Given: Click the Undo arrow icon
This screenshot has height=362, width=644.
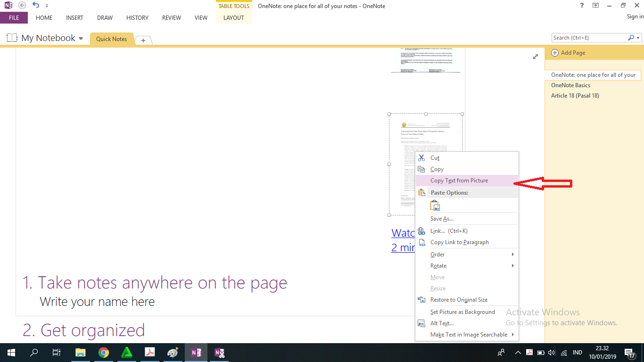Looking at the screenshot, I should (36, 6).
